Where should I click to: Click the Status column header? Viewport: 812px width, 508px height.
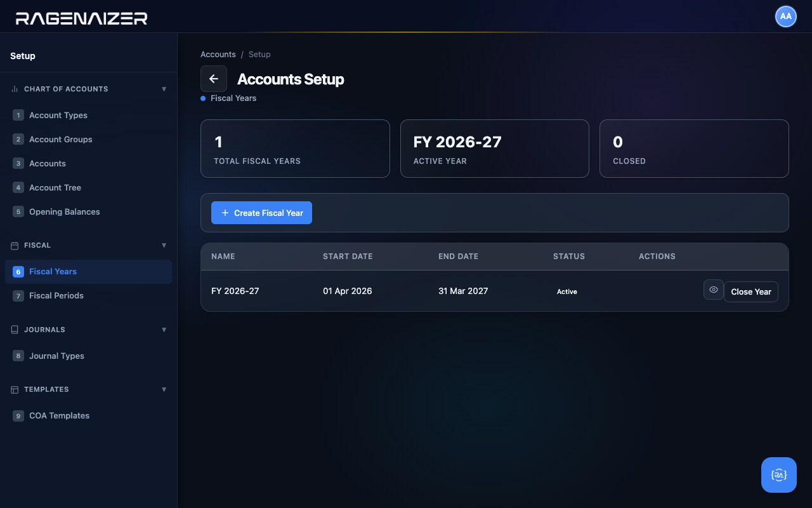[569, 257]
